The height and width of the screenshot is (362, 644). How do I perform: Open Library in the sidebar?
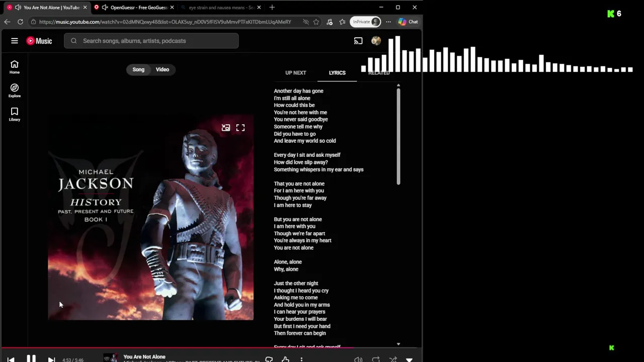click(15, 114)
